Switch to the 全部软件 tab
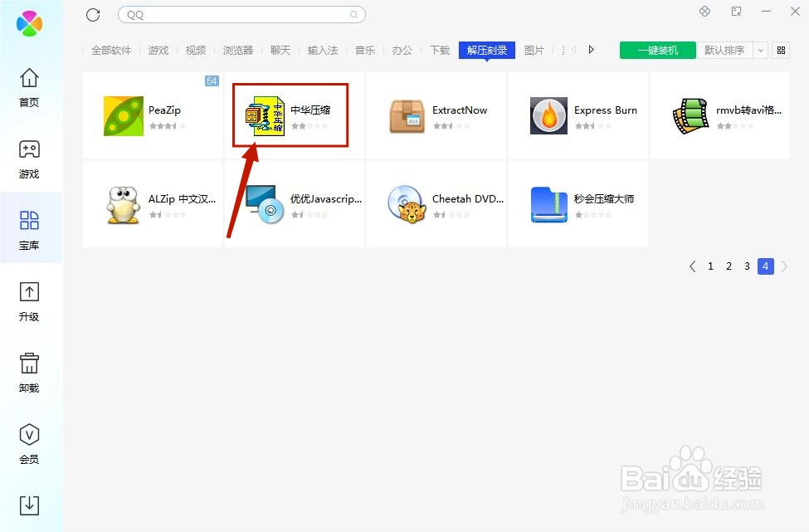The height and width of the screenshot is (532, 809). pos(110,50)
